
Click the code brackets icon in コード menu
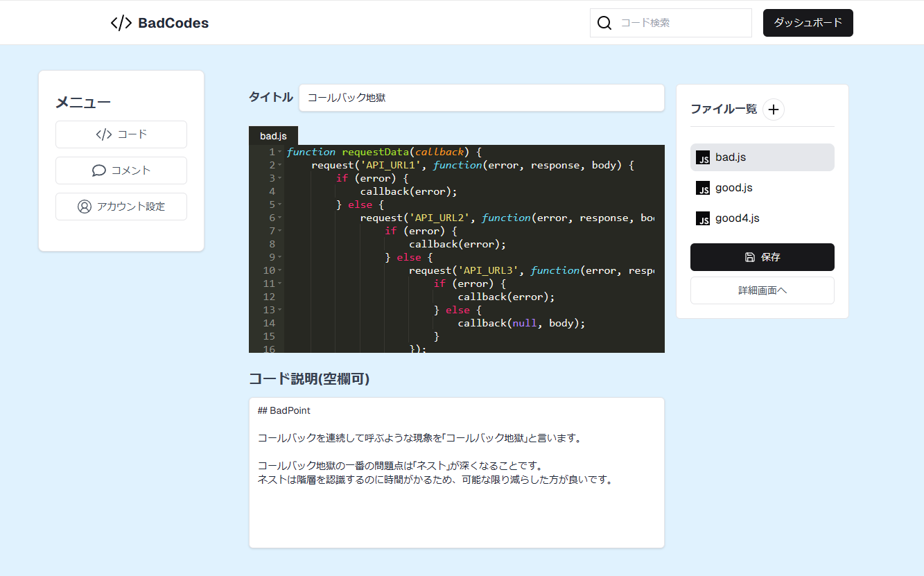pyautogui.click(x=104, y=134)
